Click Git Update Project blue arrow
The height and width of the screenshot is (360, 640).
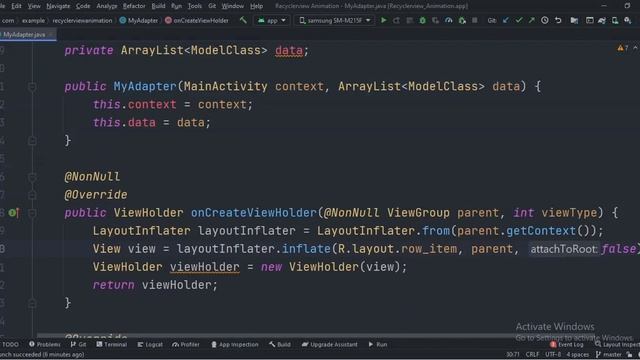pos(506,20)
